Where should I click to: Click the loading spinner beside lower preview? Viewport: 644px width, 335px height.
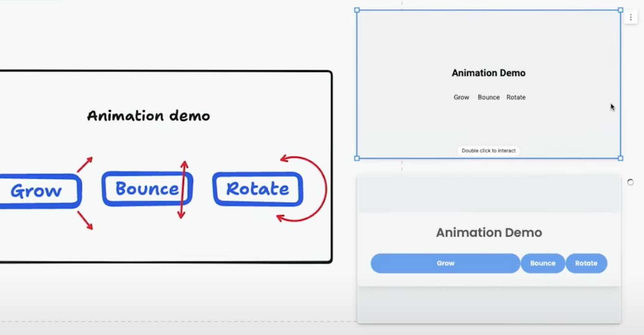631,182
